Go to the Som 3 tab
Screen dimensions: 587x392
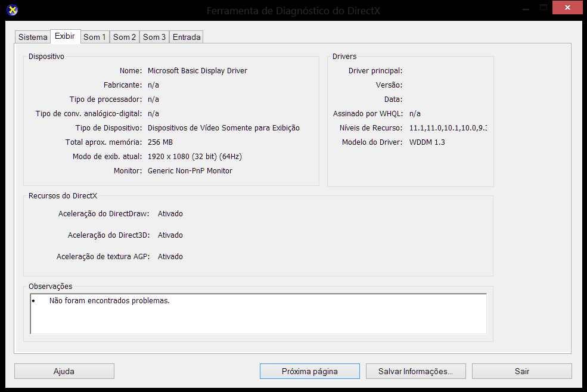point(154,37)
